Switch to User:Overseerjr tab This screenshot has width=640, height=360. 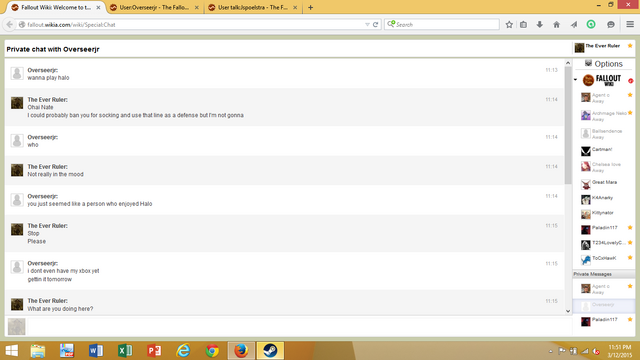[155, 7]
